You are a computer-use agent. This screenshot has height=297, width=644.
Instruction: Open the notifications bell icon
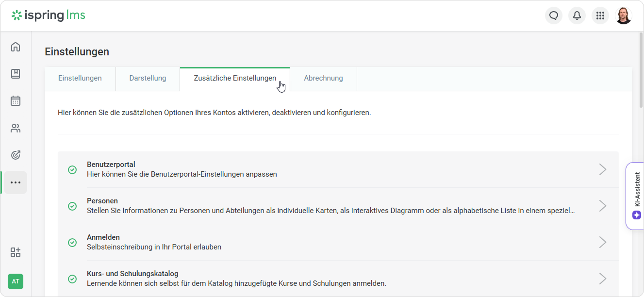[x=577, y=16]
